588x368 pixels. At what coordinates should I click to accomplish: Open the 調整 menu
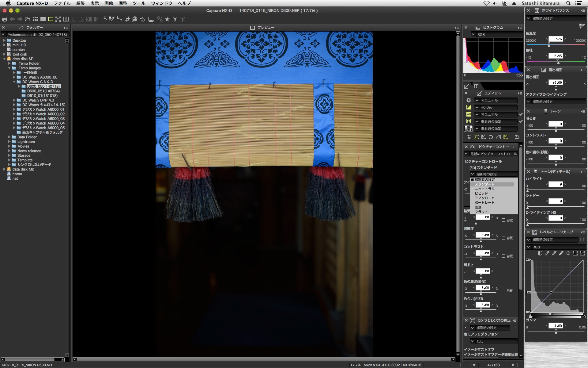point(123,3)
